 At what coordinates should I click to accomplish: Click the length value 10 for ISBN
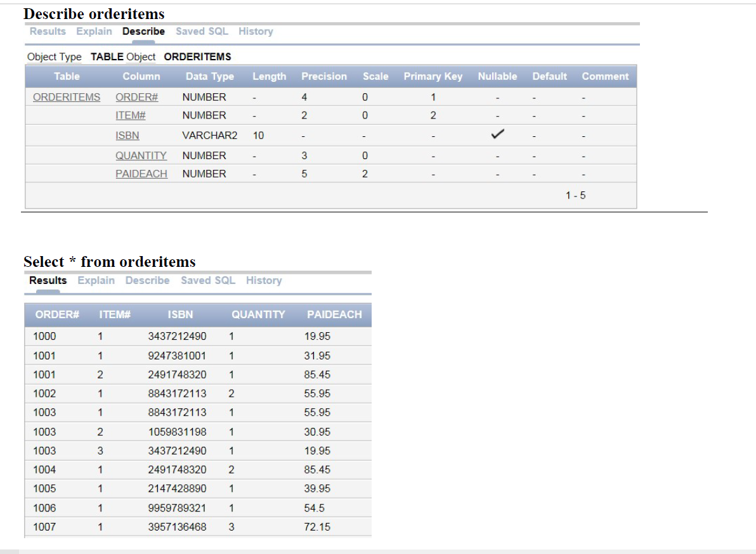tap(258, 136)
